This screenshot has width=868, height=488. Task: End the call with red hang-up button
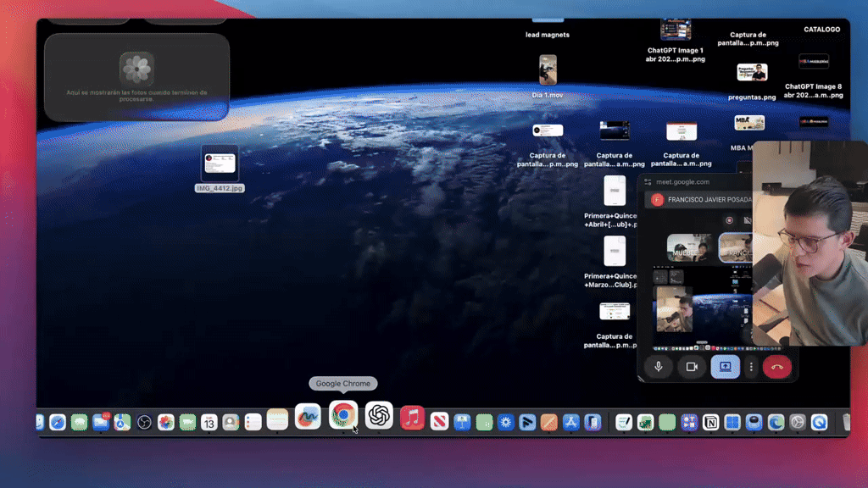[x=776, y=366]
